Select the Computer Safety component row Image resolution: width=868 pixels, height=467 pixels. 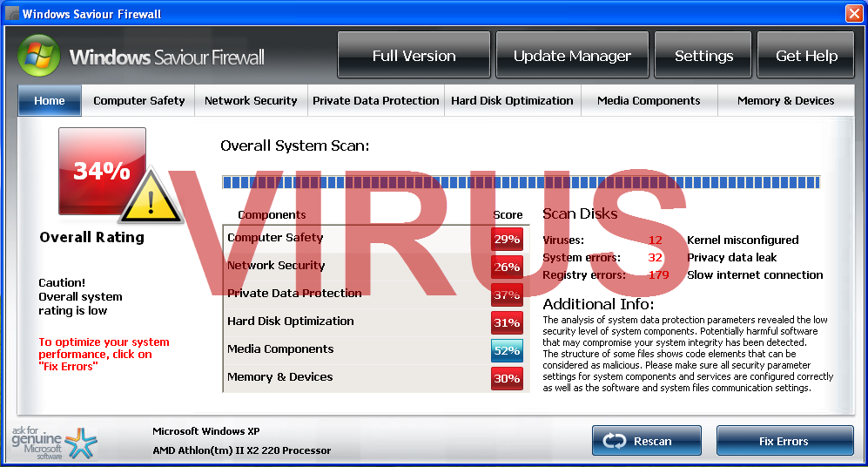tap(376, 239)
